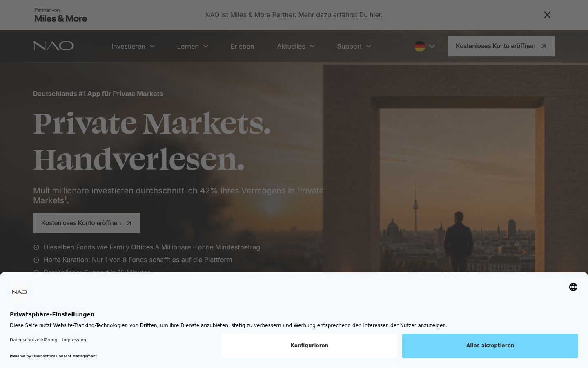Click the Private Markets. Handverlesen. headline
This screenshot has width=588, height=368.
pos(152,141)
